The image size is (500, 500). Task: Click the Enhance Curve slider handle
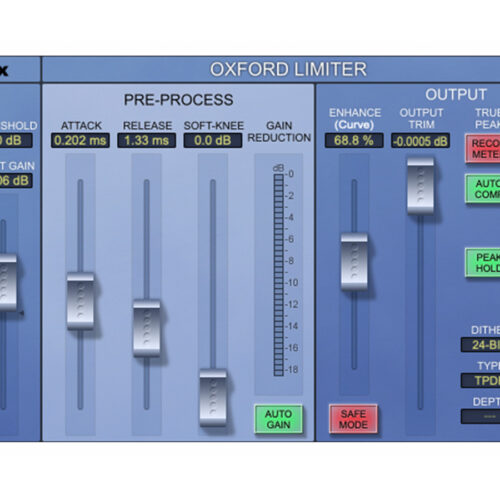coord(354,262)
